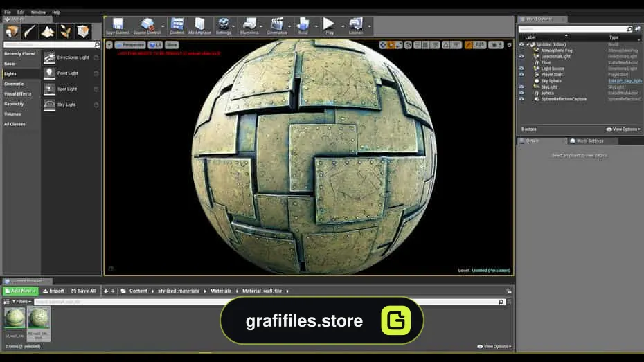Toggle the sources panel icon beside Filters
This screenshot has width=644, height=362.
[x=6, y=302]
